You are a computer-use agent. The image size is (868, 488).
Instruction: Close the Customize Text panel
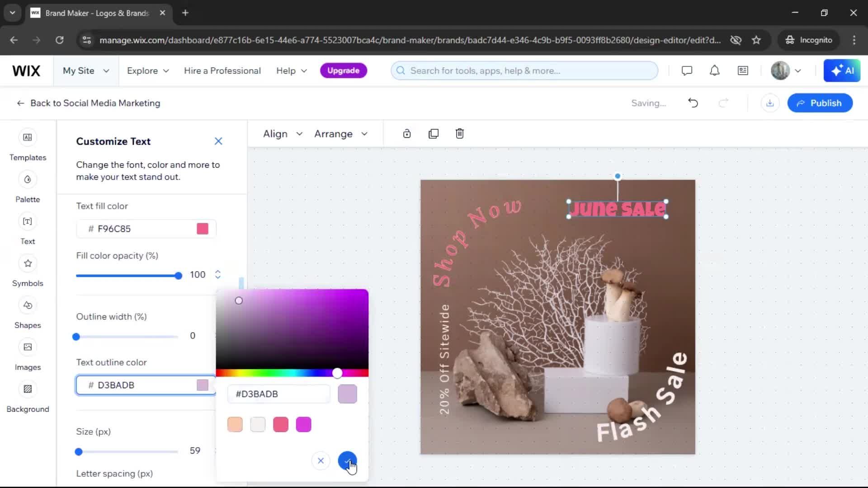218,141
